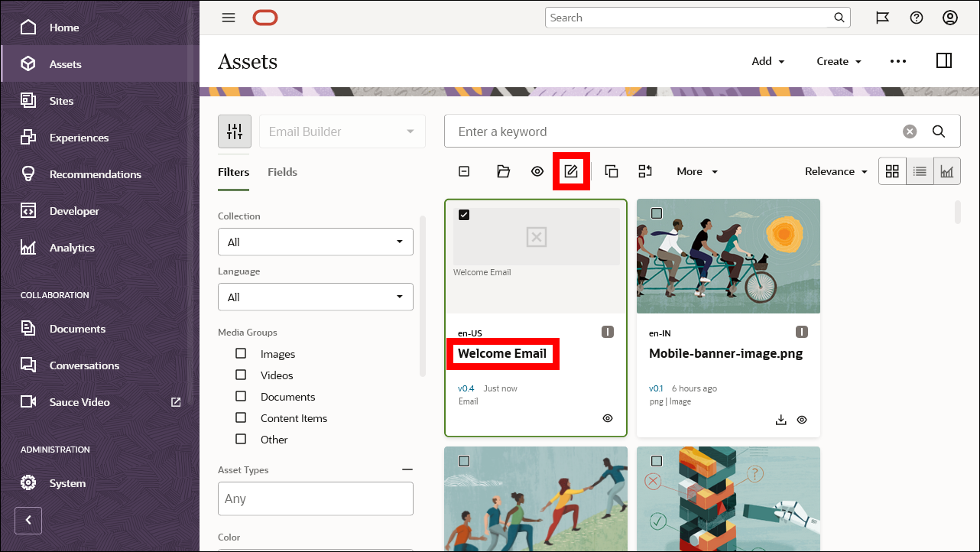The height and width of the screenshot is (552, 980).
Task: Open the Create dropdown
Action: click(x=839, y=61)
